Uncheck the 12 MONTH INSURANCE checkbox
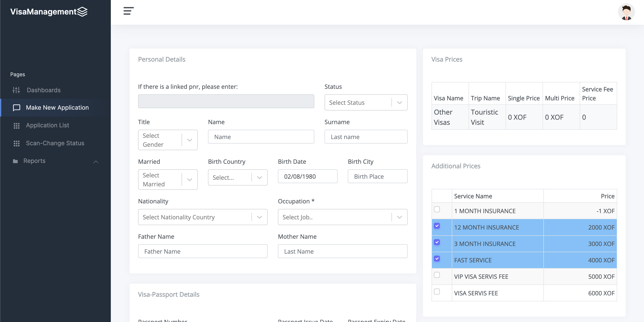 click(437, 226)
